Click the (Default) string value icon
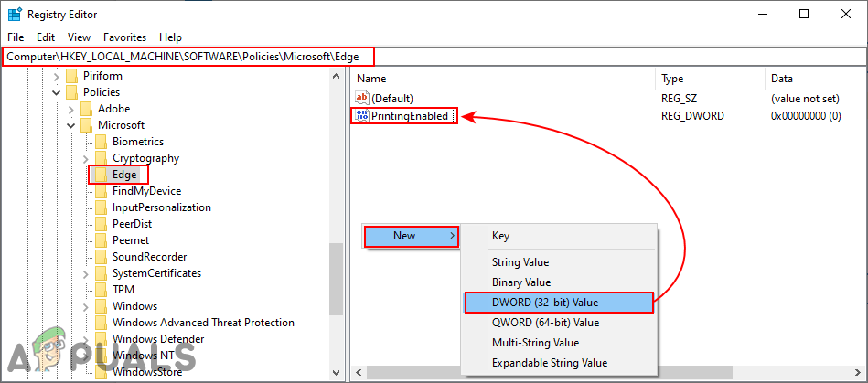The width and height of the screenshot is (868, 383). pos(361,98)
